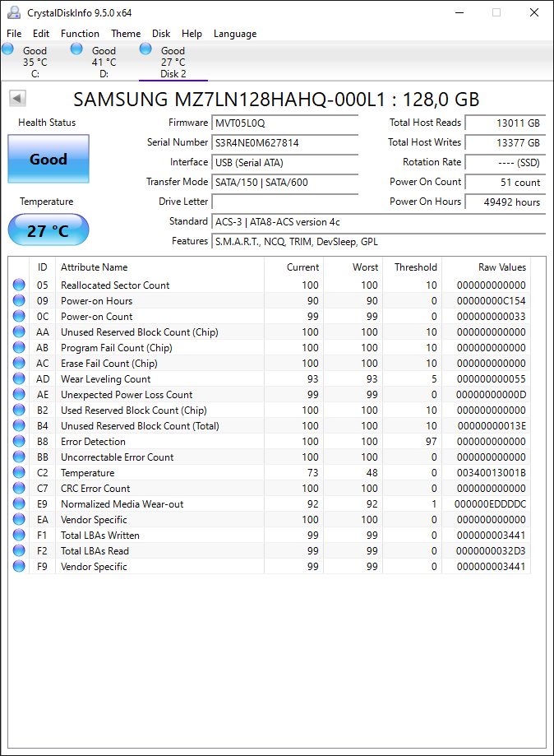Click status orb of Unexpected Power Loss Count
The image size is (554, 756).
click(19, 394)
